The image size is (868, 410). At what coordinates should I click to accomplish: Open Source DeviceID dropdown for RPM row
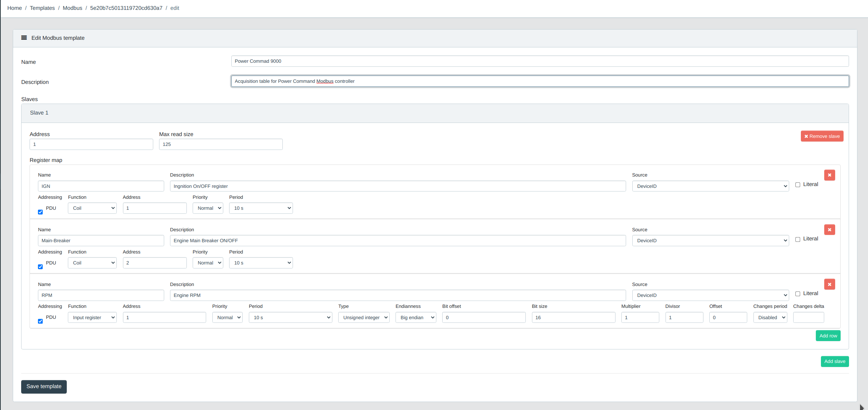[710, 295]
